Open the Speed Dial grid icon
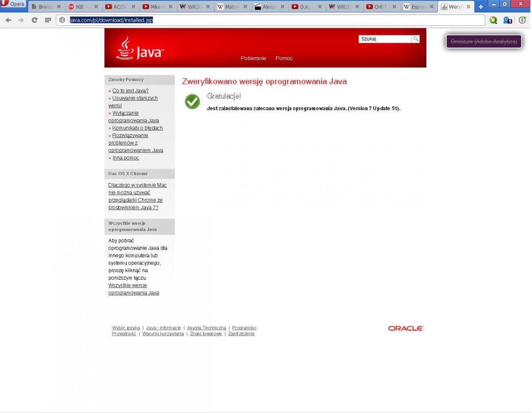This screenshot has height=413, width=532. (48, 20)
